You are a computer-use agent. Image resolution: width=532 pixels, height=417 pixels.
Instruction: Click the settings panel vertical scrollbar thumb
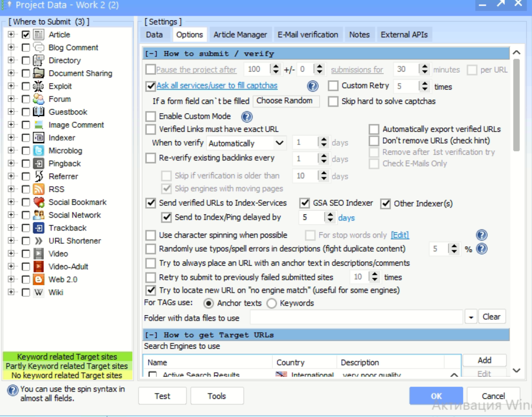(516, 105)
